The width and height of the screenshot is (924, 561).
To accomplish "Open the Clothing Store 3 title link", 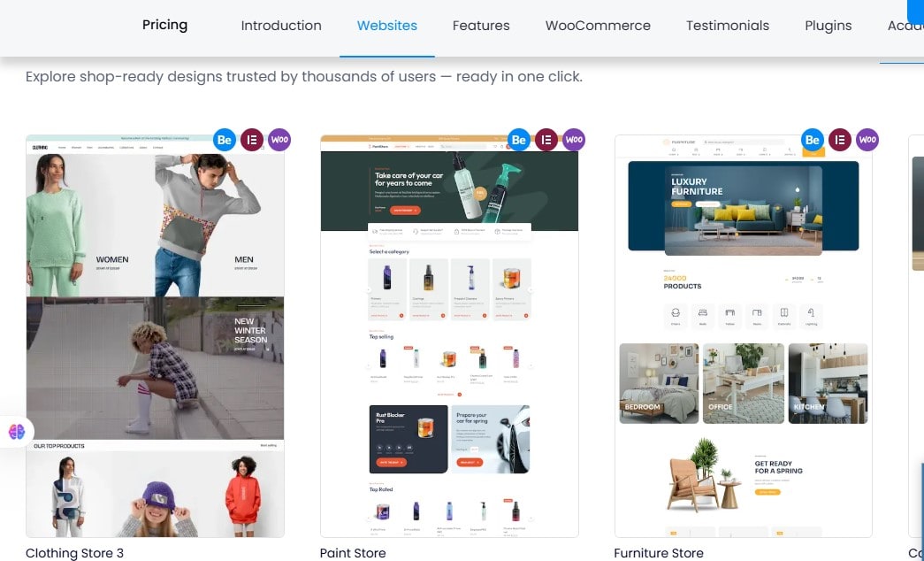I will 75,553.
